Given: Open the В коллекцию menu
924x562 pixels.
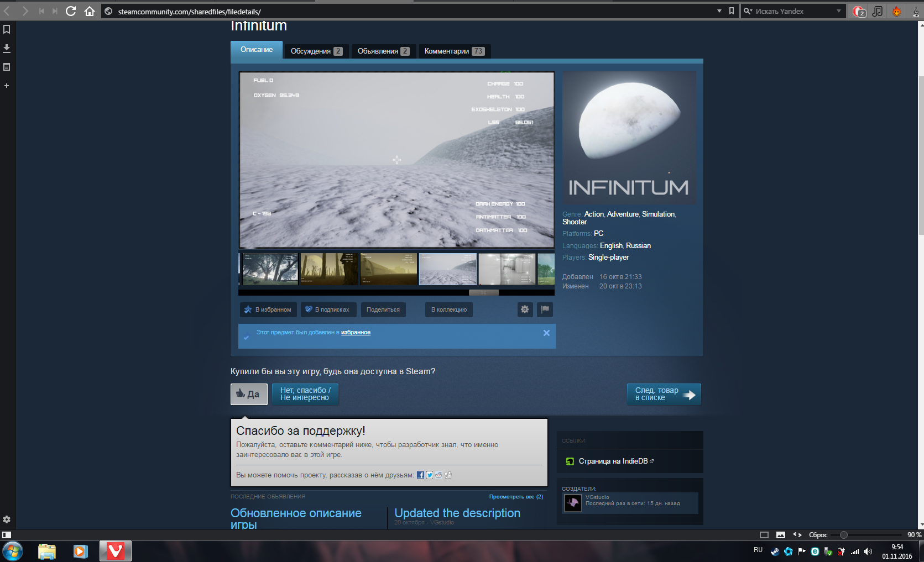Looking at the screenshot, I should pos(449,309).
